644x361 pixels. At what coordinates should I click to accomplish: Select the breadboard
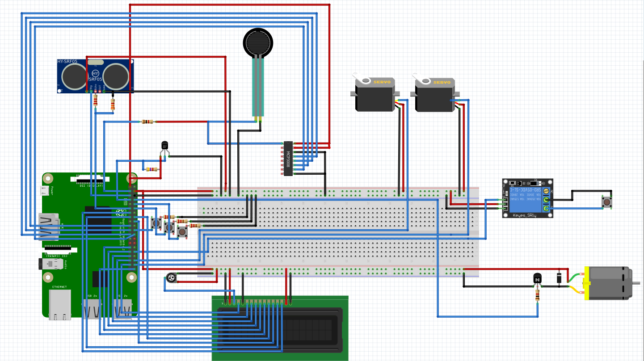pos(338,232)
